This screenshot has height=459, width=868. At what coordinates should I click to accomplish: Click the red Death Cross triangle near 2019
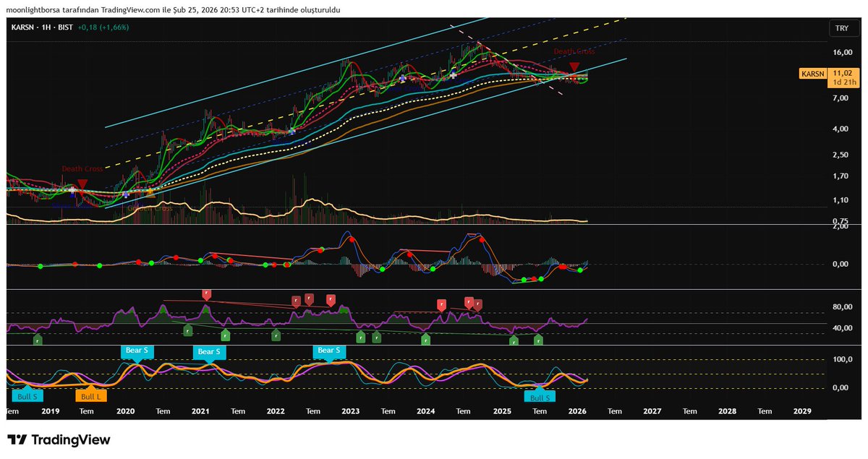tap(82, 184)
